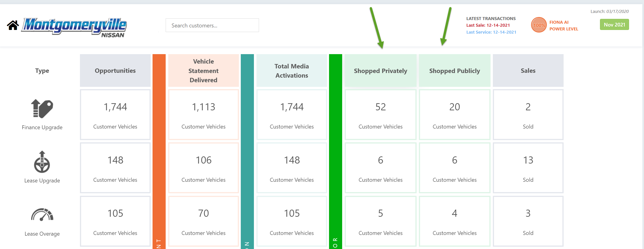
Task: Open the 1,744 Finance Upgrade opportunities tile
Action: point(115,114)
